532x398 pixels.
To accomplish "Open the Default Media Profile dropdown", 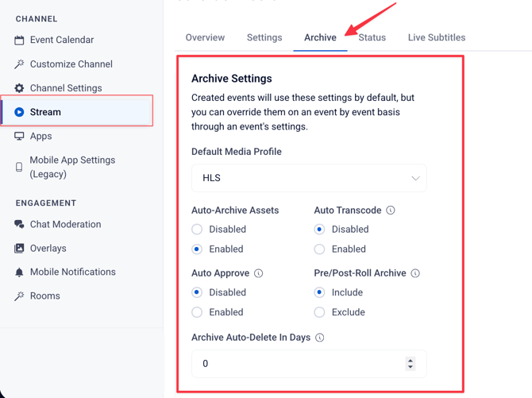I will coord(309,178).
